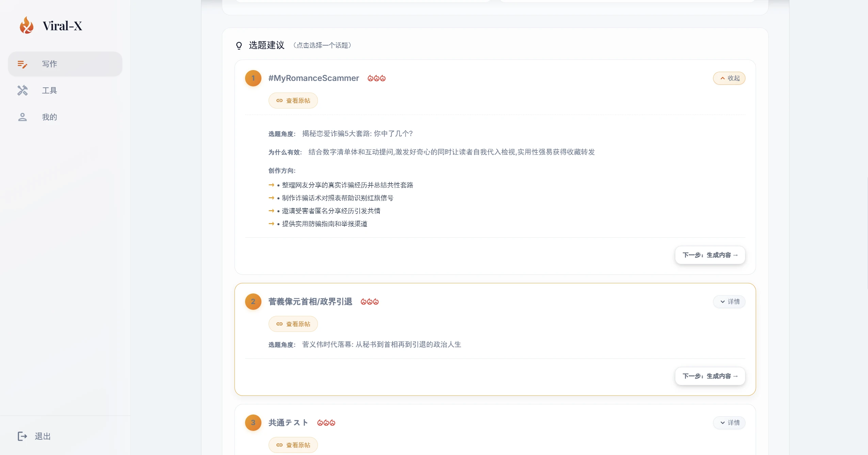Open the 我的 sidebar menu item

(65, 117)
